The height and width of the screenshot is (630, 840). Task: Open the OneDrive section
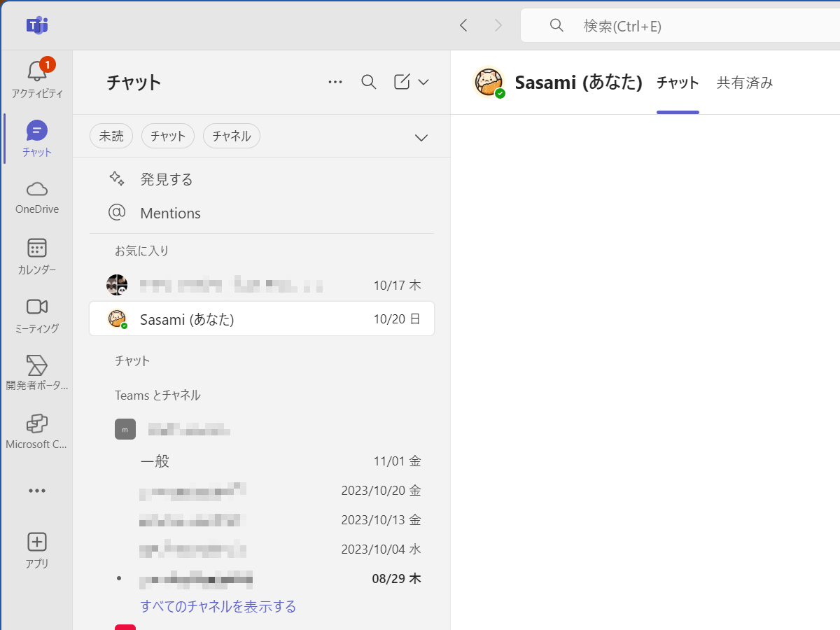(x=36, y=197)
